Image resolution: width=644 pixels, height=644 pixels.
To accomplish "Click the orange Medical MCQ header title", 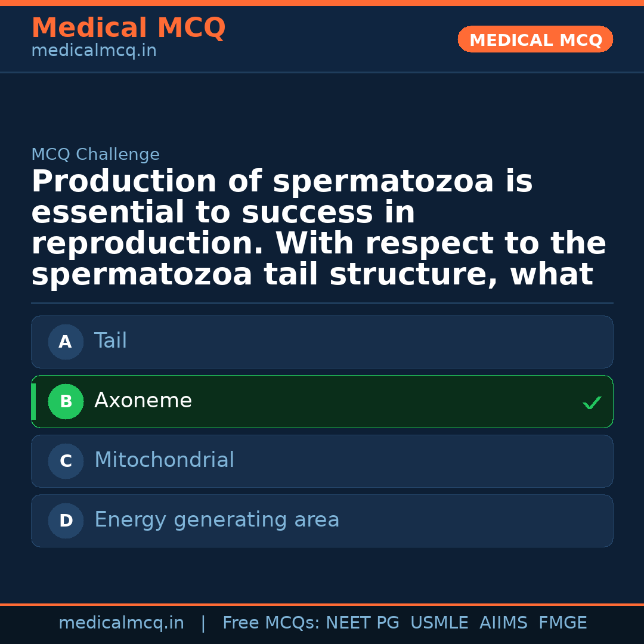I will point(128,28).
